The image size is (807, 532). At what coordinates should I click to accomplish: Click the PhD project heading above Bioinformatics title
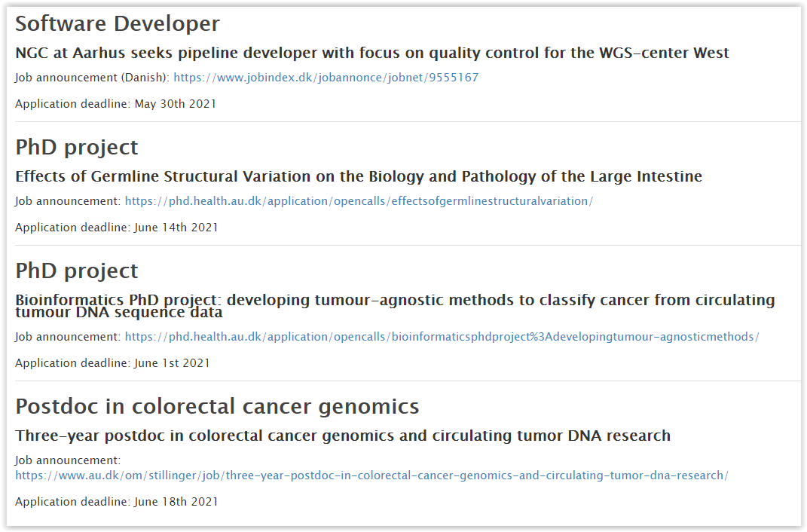pos(77,271)
